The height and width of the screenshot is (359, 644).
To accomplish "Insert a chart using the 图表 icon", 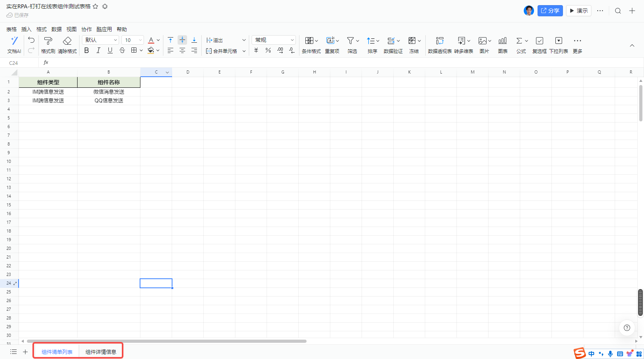I will click(x=502, y=41).
